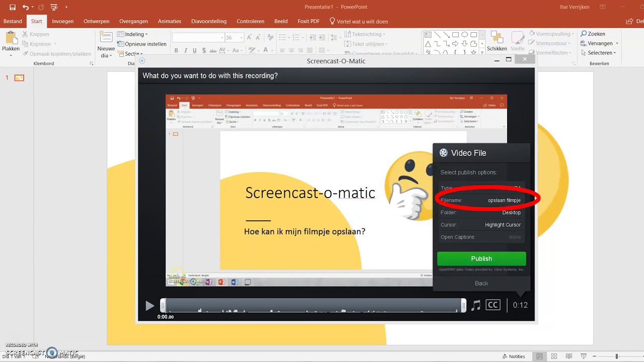The image size is (644, 362).
Task: Open the Tekst uitlijnen dropdown
Action: pos(365,44)
